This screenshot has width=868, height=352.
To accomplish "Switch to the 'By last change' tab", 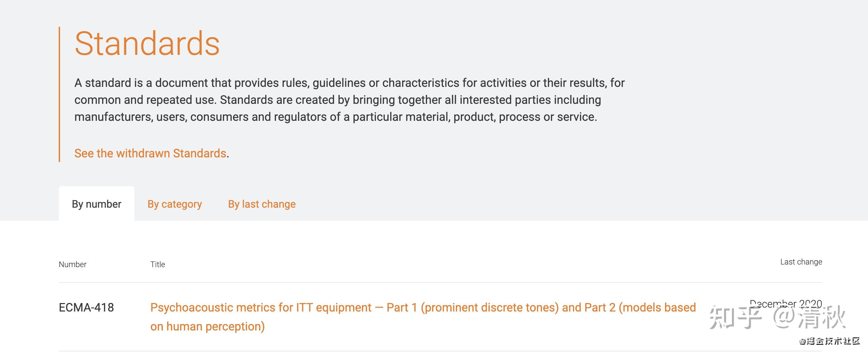I will click(262, 204).
